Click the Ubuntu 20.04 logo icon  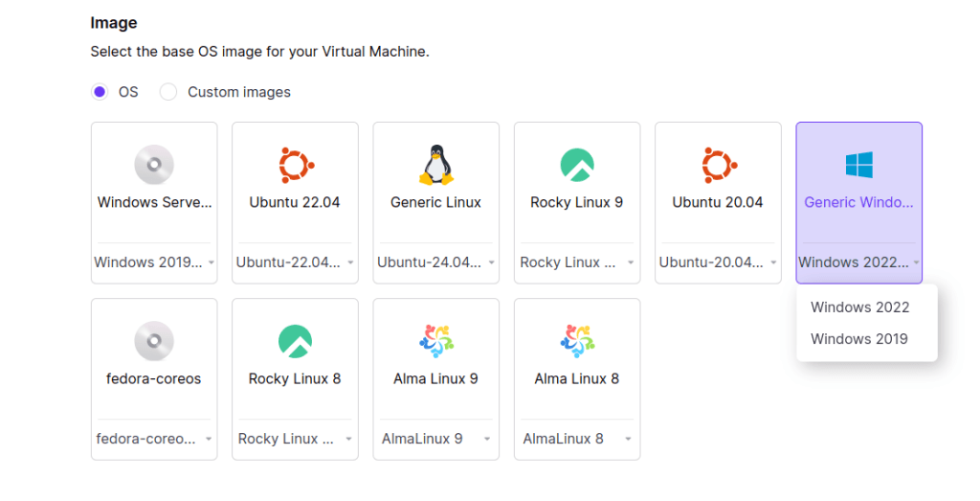[719, 165]
